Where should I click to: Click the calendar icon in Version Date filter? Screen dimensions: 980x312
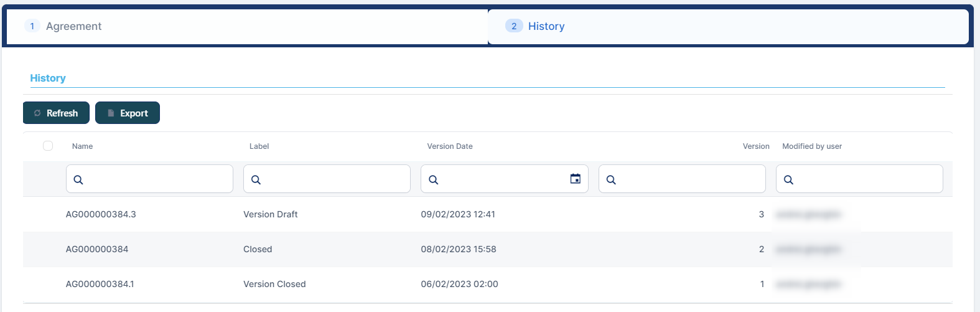575,179
